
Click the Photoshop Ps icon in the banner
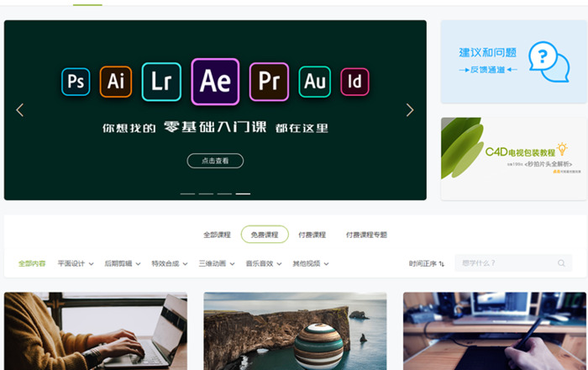click(x=76, y=82)
